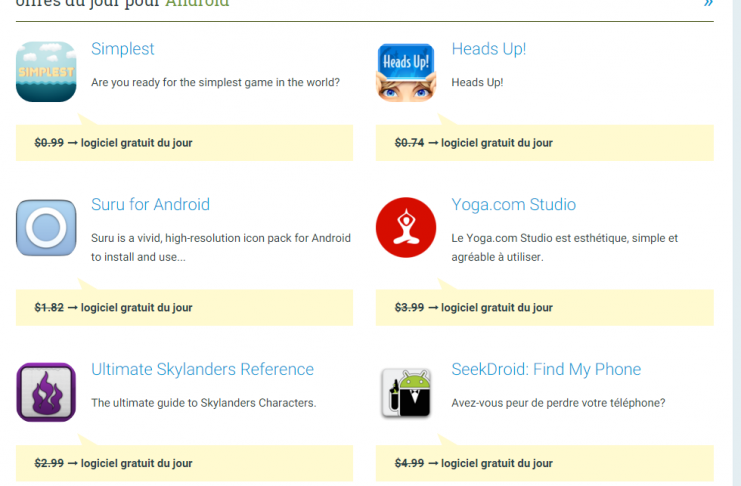Open the Yoga.com Studio title link

tap(514, 204)
